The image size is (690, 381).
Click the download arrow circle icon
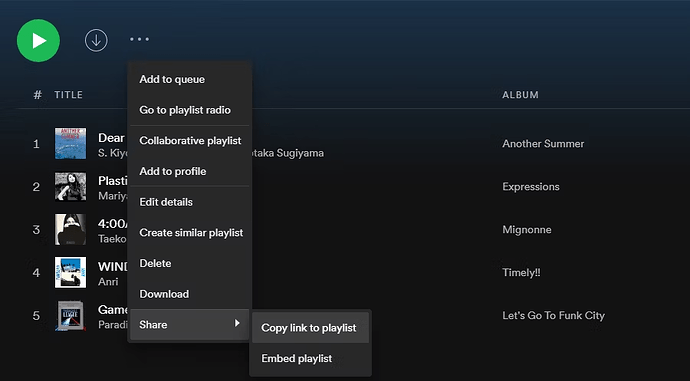96,40
